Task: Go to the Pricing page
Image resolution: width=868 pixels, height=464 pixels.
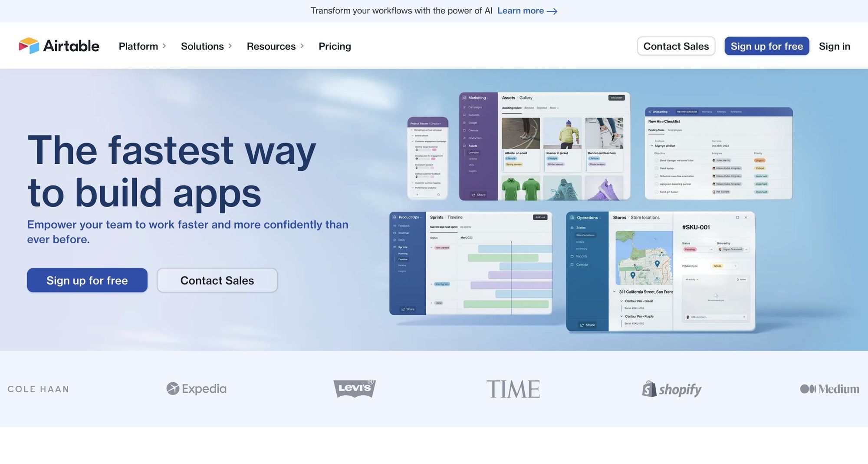Action: pos(335,46)
